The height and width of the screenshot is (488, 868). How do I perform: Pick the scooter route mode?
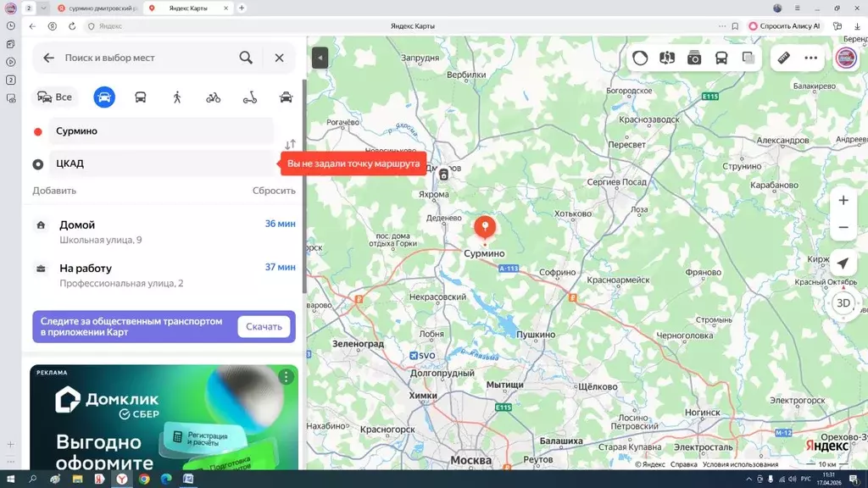[x=250, y=97]
